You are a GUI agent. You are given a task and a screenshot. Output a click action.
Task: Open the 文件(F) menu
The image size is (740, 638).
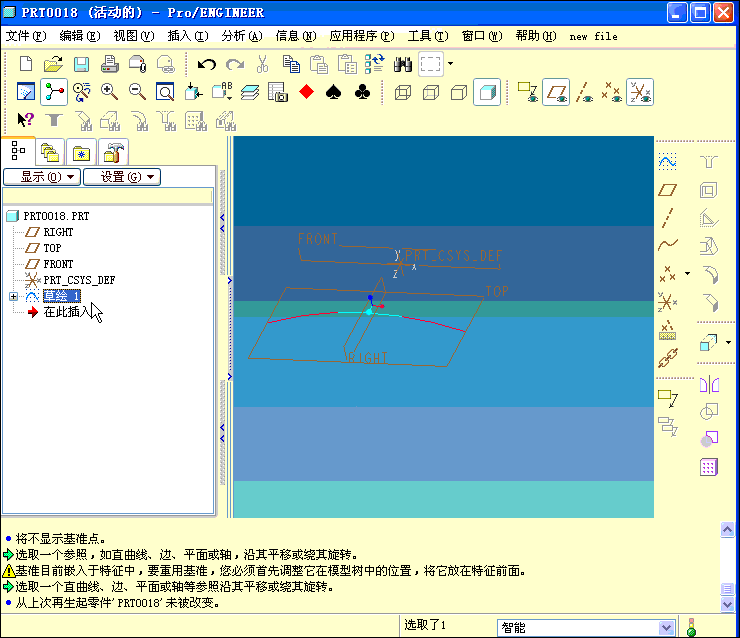point(26,36)
